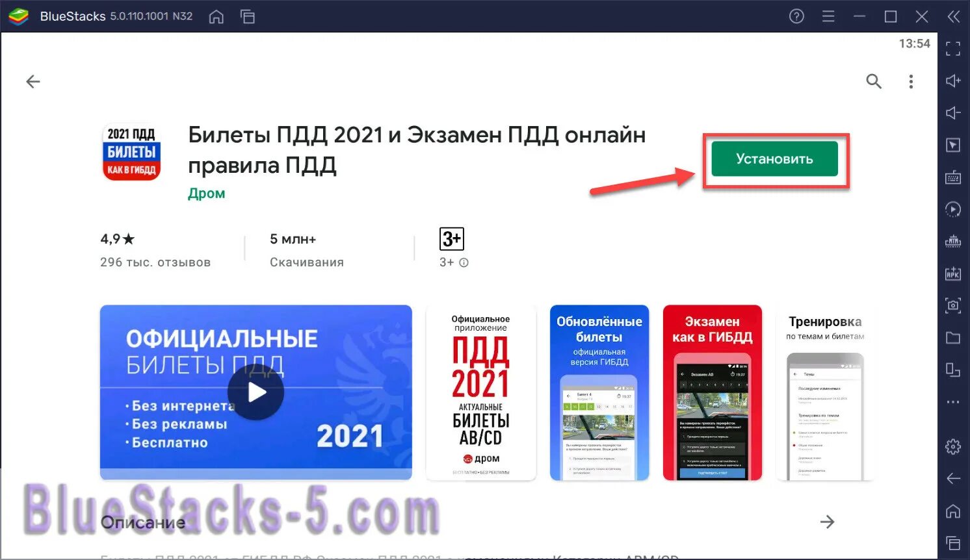Screen dimensions: 970x560
Task: Open the BlueStacks help question-mark icon
Action: tap(796, 16)
